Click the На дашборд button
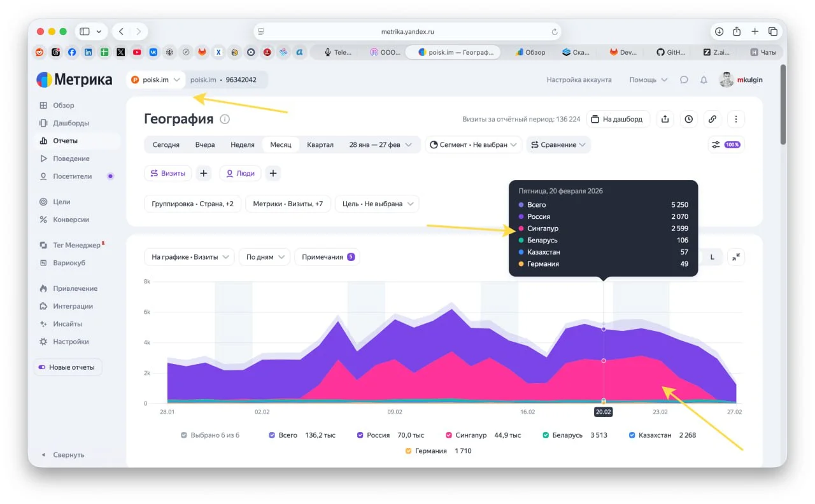 617,119
